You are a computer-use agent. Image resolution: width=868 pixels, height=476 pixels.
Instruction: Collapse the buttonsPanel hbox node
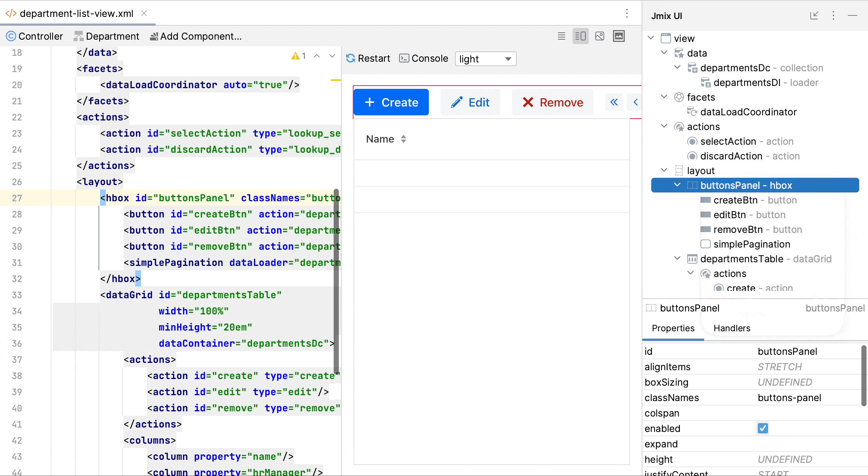677,185
